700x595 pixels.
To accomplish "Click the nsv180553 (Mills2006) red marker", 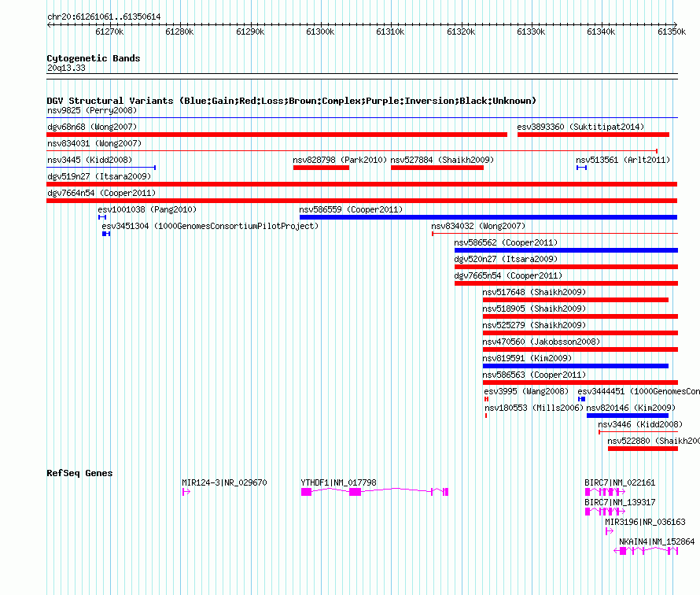I will (486, 416).
